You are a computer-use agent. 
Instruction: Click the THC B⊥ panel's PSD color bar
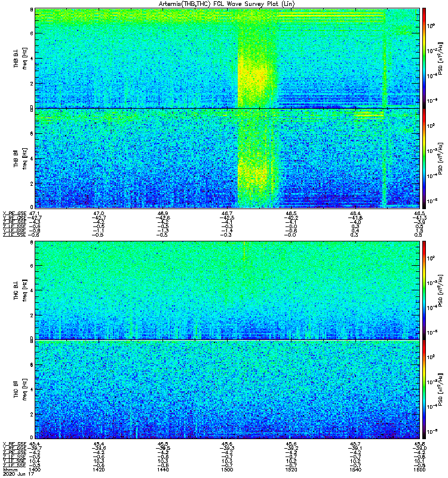424,290
